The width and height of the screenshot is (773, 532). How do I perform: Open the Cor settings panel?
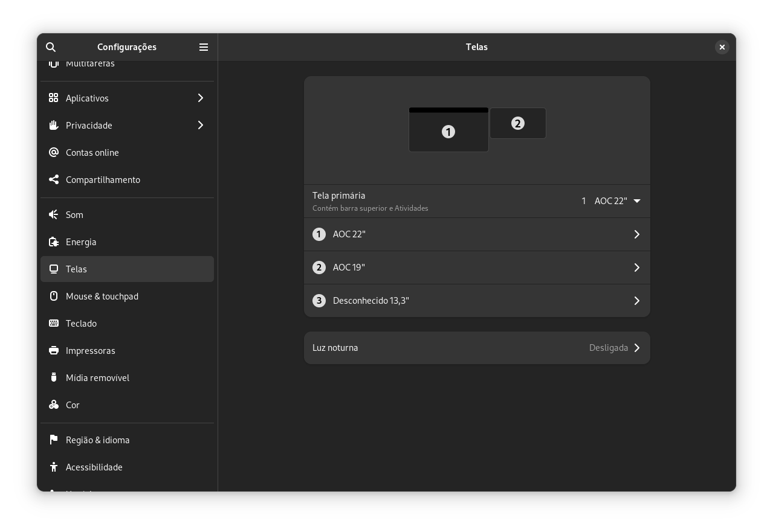[127, 405]
